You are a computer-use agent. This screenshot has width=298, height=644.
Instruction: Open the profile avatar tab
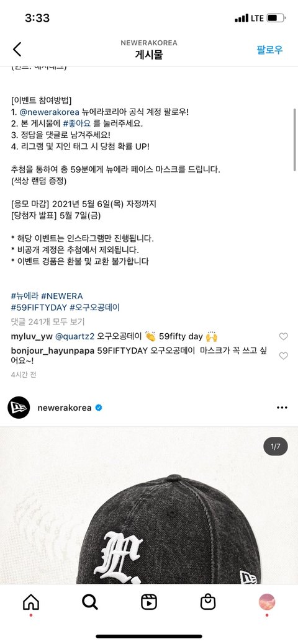tap(267, 602)
